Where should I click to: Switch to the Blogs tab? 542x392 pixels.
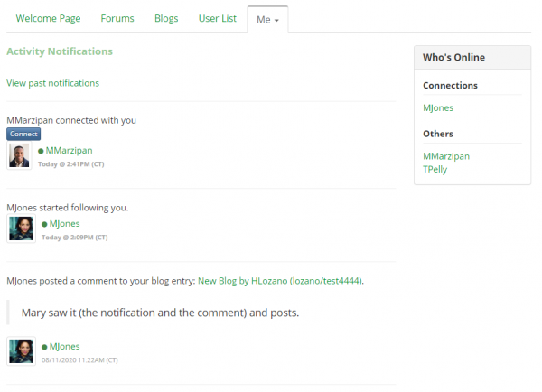[166, 18]
